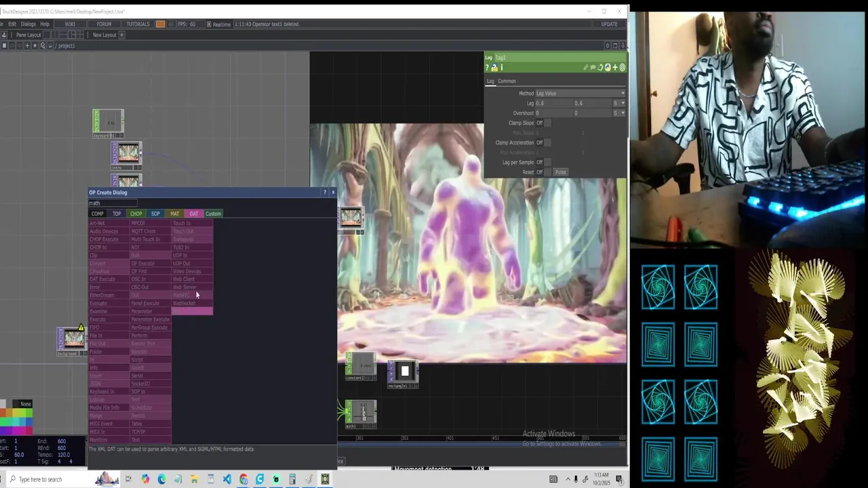Screen dimensions: 868x488
Task: Select DAT tab in OP Create Dialog
Action: point(194,213)
